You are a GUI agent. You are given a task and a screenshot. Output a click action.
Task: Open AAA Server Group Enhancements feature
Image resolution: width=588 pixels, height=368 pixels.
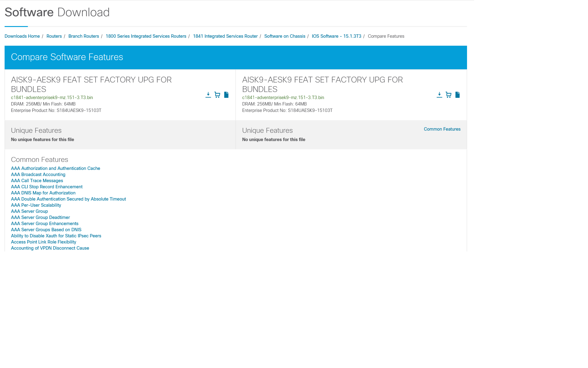click(45, 224)
